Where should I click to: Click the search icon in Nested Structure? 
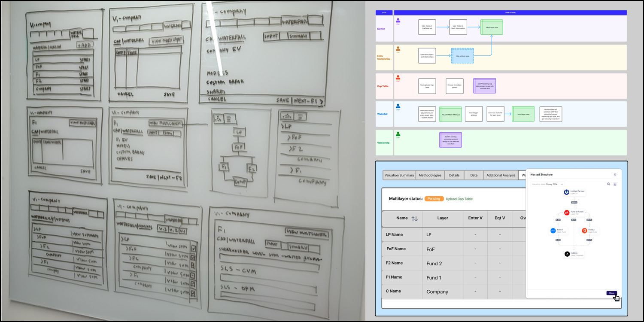click(608, 184)
